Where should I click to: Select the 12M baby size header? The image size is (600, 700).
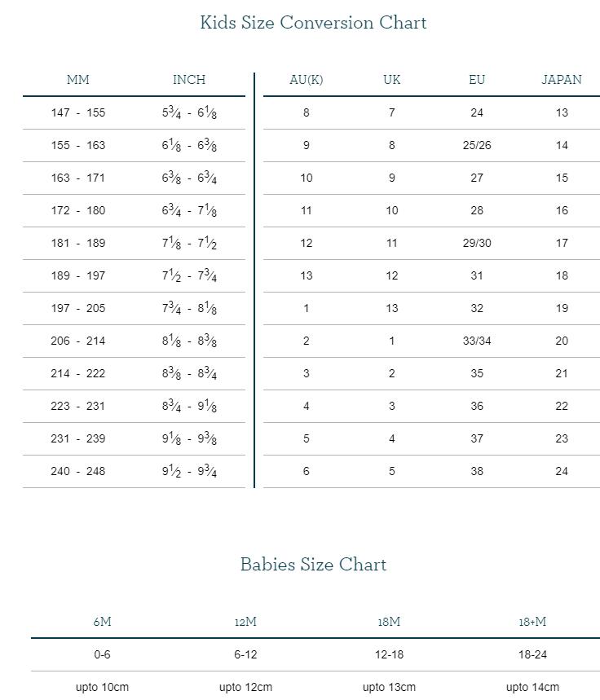tap(245, 622)
